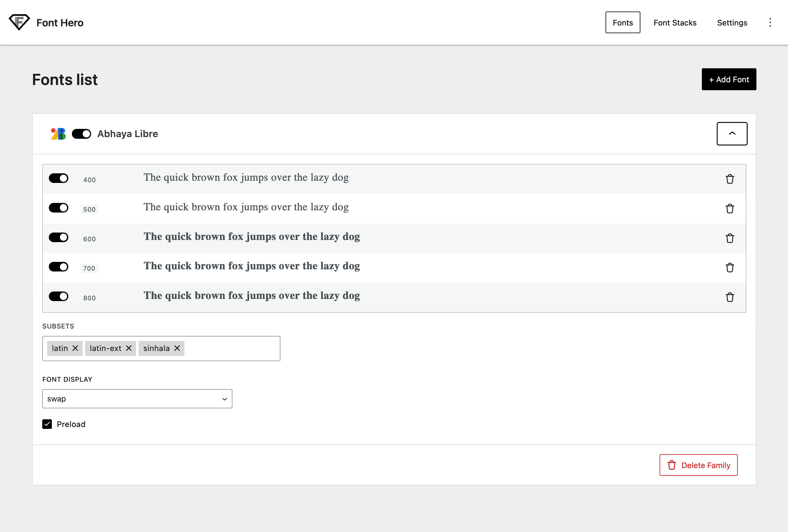Viewport: 788px width, 532px height.
Task: Delete the 600 weight variant
Action: [x=730, y=238]
